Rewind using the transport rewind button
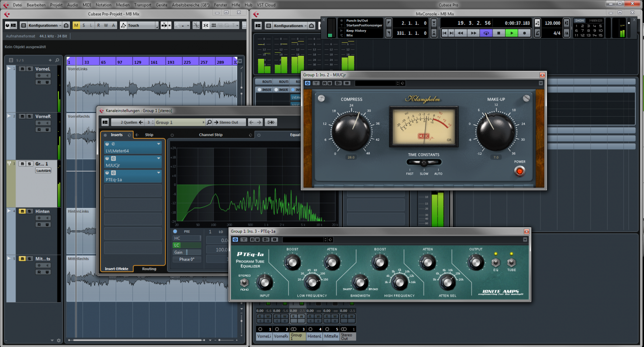This screenshot has height=347, width=644. pyautogui.click(x=460, y=33)
